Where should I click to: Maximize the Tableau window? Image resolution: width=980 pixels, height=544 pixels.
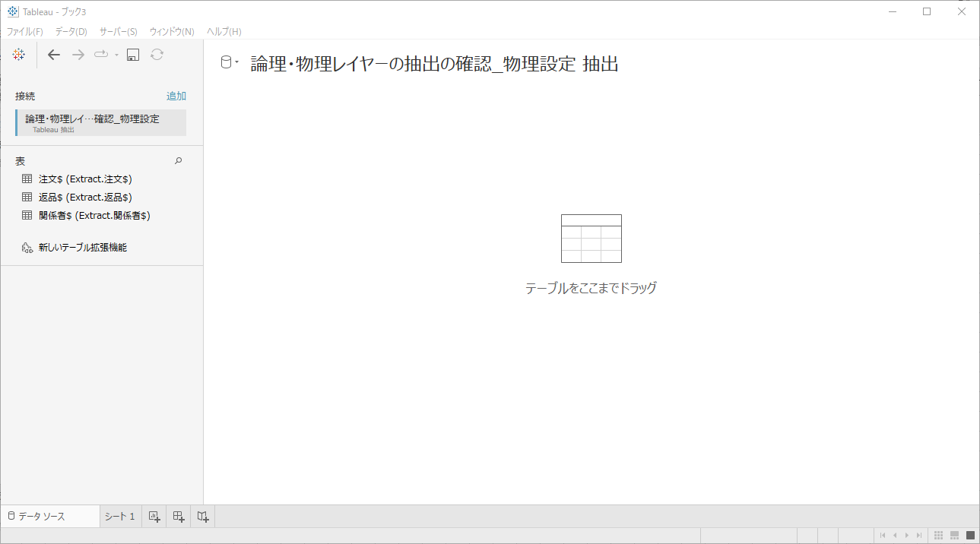click(x=927, y=11)
